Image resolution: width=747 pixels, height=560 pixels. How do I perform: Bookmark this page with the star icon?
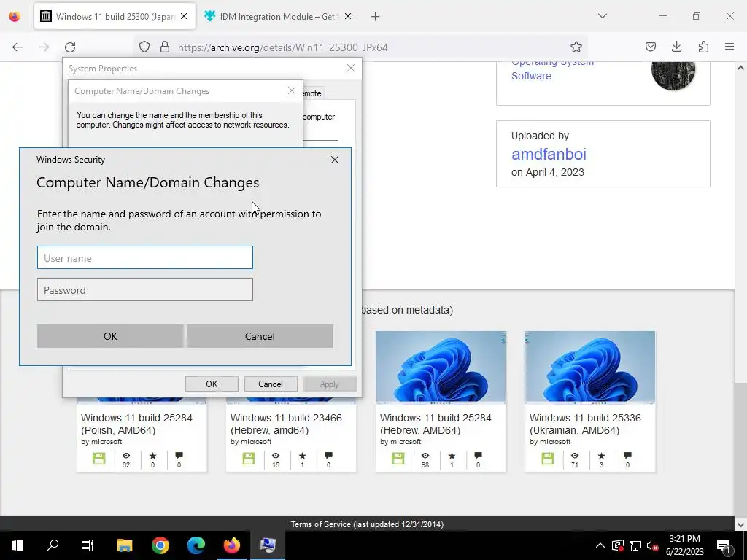[576, 47]
